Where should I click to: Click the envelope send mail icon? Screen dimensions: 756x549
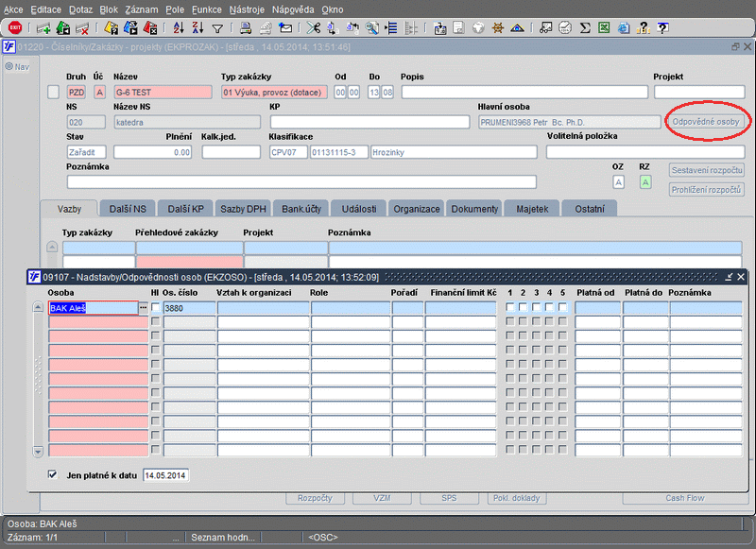coord(285,28)
